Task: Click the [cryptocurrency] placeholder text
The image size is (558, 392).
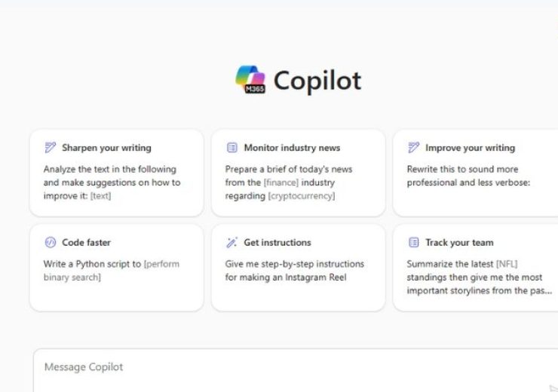Action: 302,196
